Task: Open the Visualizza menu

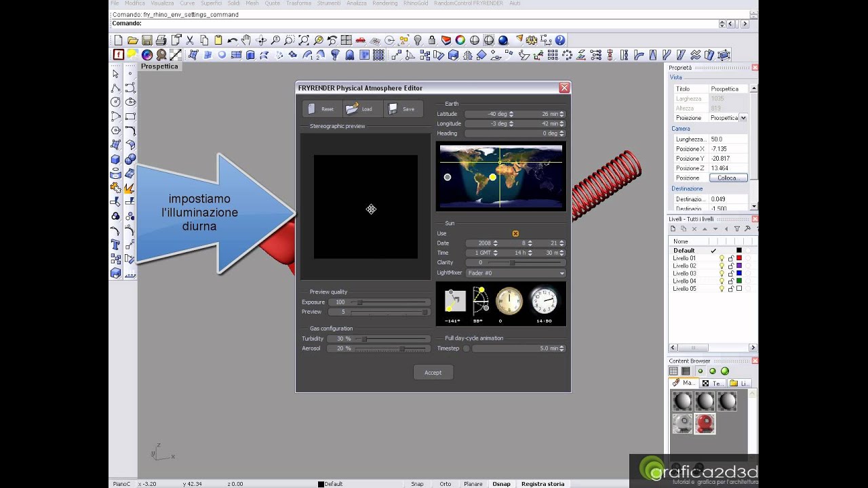Action: pyautogui.click(x=162, y=3)
